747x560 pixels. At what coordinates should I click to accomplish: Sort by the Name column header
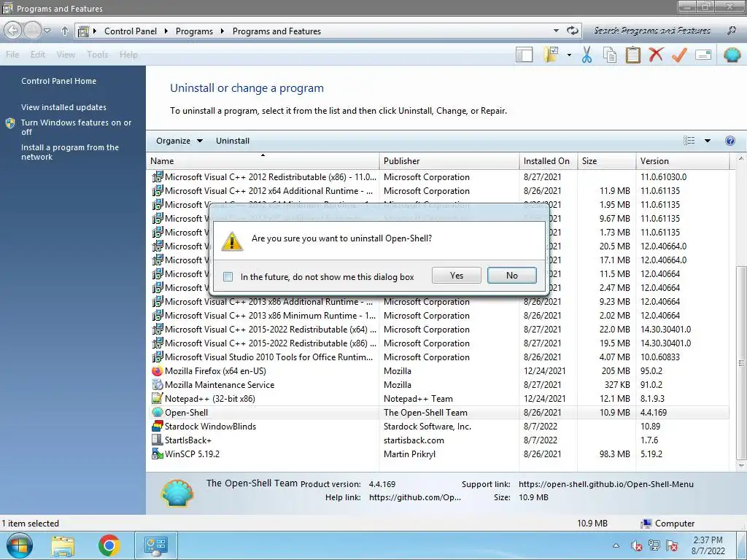tap(263, 161)
